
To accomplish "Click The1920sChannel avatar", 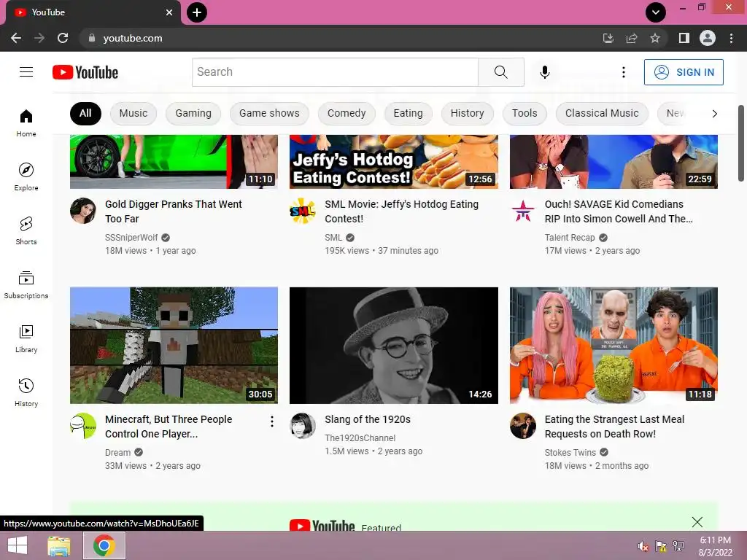I will click(x=303, y=426).
